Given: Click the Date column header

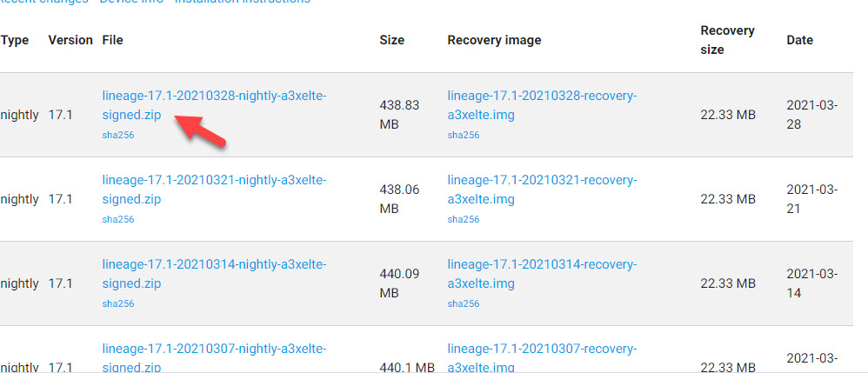Looking at the screenshot, I should (799, 40).
